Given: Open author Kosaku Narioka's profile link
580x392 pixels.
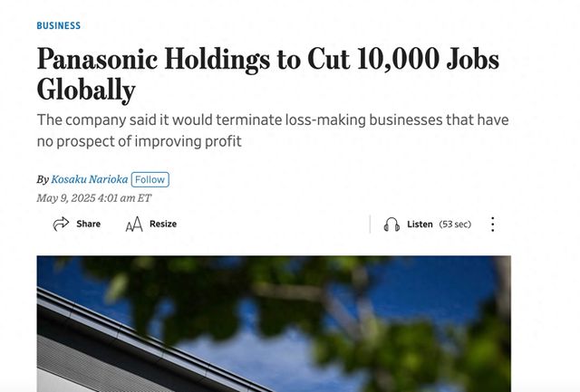Looking at the screenshot, I should point(90,179).
